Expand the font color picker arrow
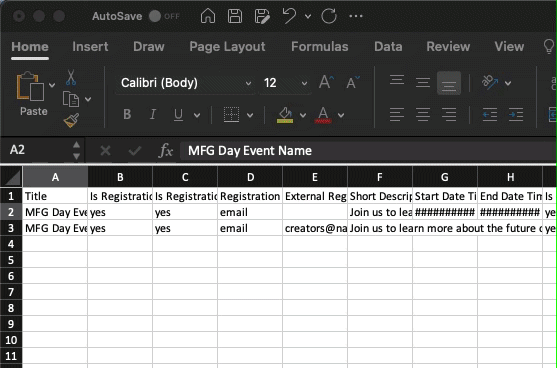The image size is (557, 368). 341,115
